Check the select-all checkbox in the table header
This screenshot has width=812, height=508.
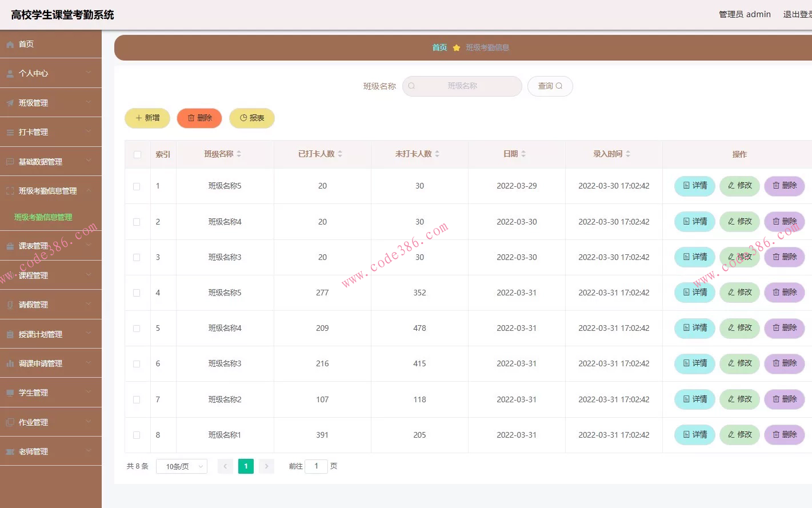coord(137,154)
